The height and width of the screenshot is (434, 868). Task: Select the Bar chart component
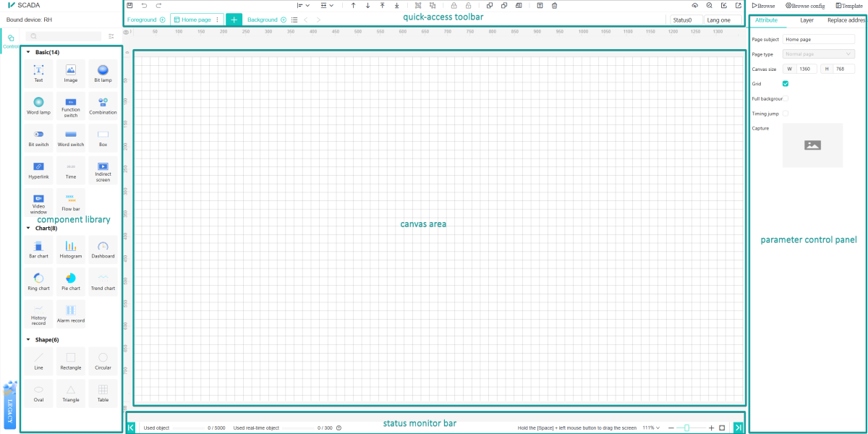(x=38, y=250)
